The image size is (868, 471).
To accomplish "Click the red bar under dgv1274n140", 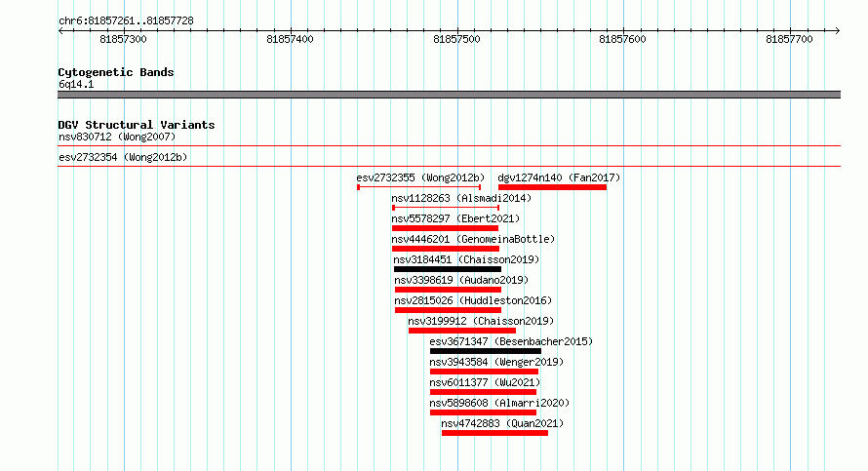I will (x=552, y=187).
